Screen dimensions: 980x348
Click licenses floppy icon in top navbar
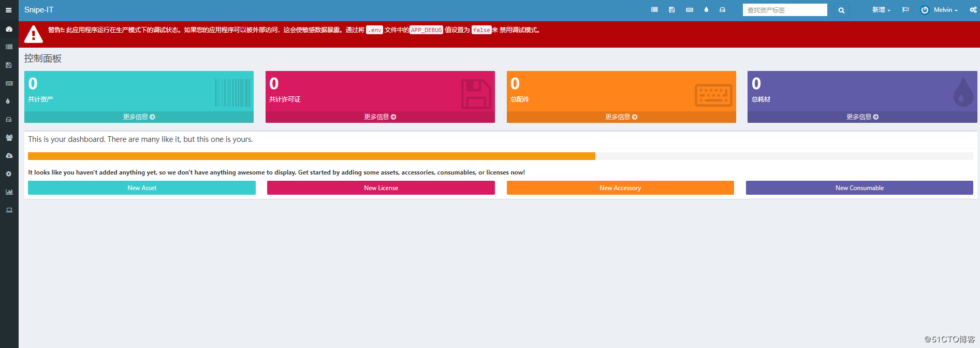pyautogui.click(x=672, y=10)
